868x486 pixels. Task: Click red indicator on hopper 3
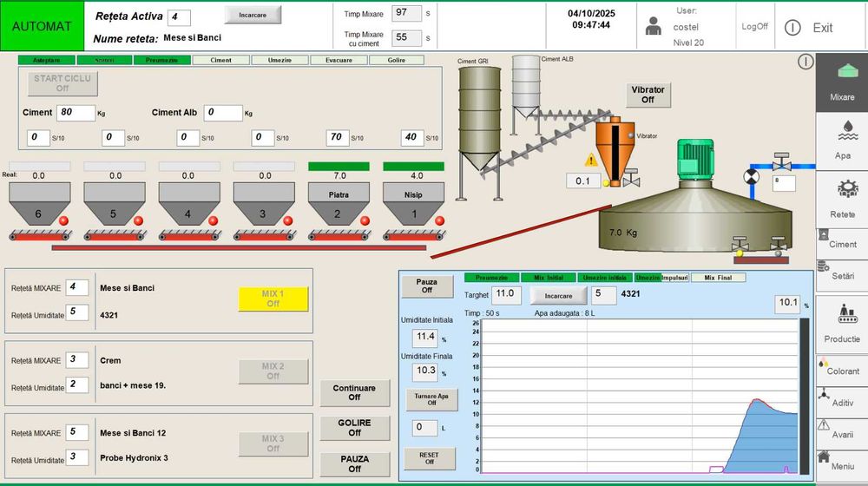click(x=288, y=220)
